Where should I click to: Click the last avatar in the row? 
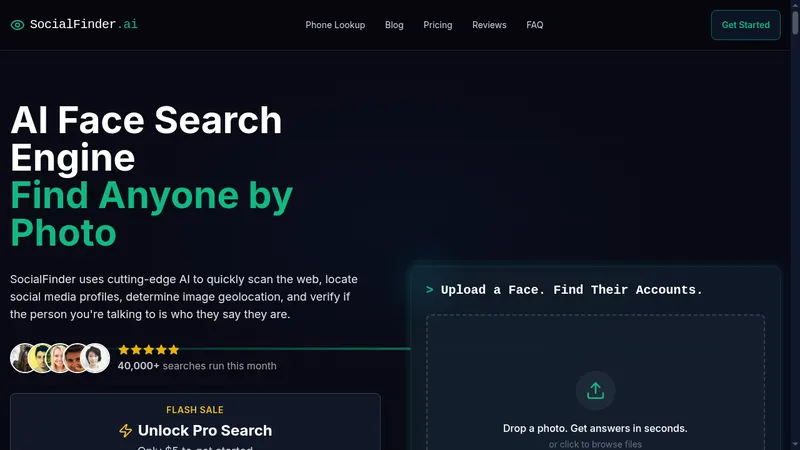click(95, 358)
